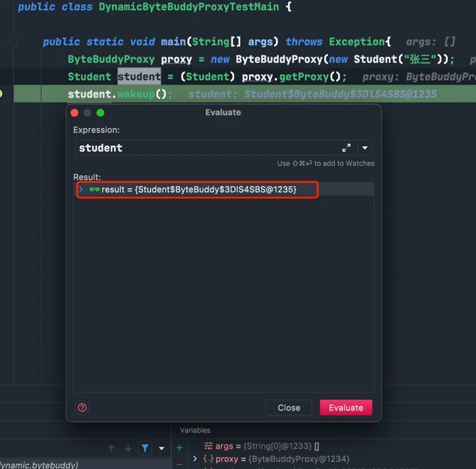Expand the result Student$ByteBuddy node
Viewport: 476px width, 469px height.
click(x=81, y=189)
